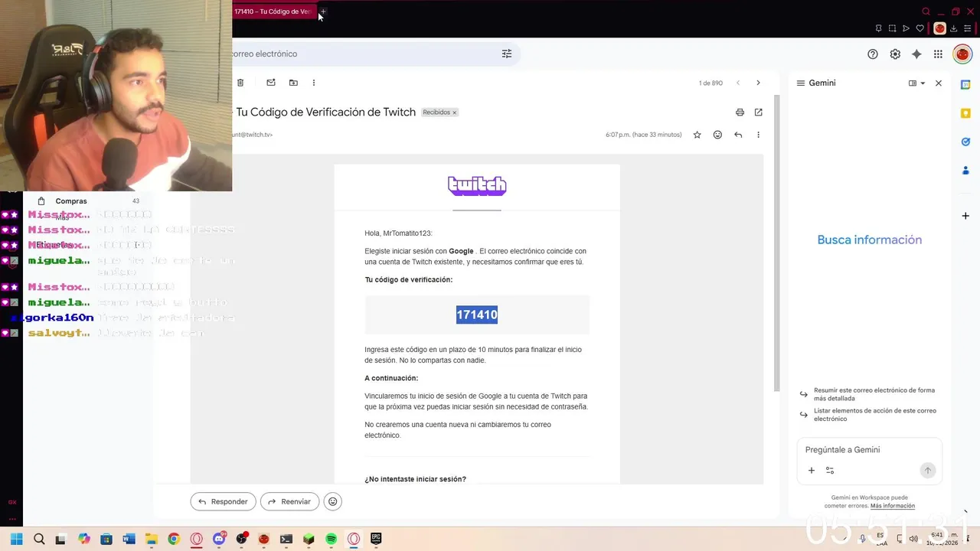Open Opera profile tomato icon in toolbar
The height and width of the screenshot is (551, 980).
tap(939, 28)
